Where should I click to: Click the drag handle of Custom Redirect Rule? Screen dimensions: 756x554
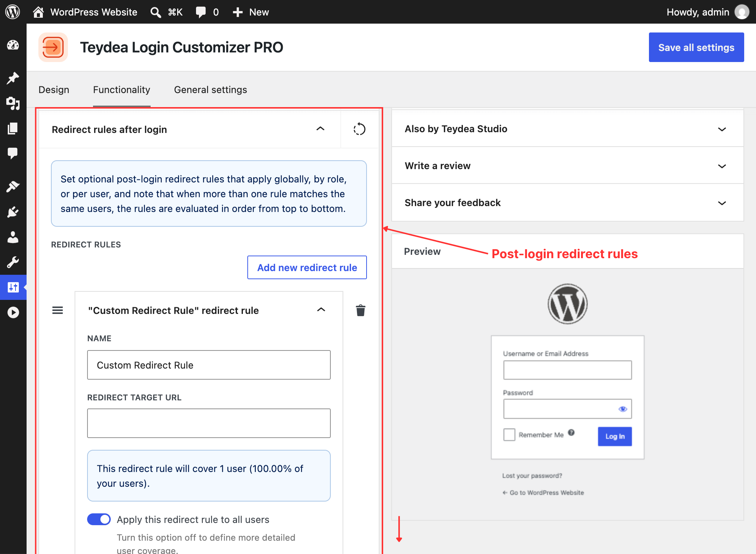point(58,310)
